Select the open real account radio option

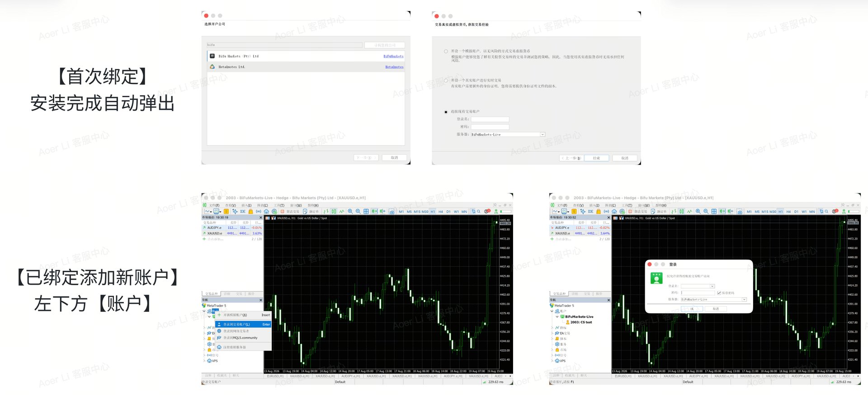[x=446, y=80]
